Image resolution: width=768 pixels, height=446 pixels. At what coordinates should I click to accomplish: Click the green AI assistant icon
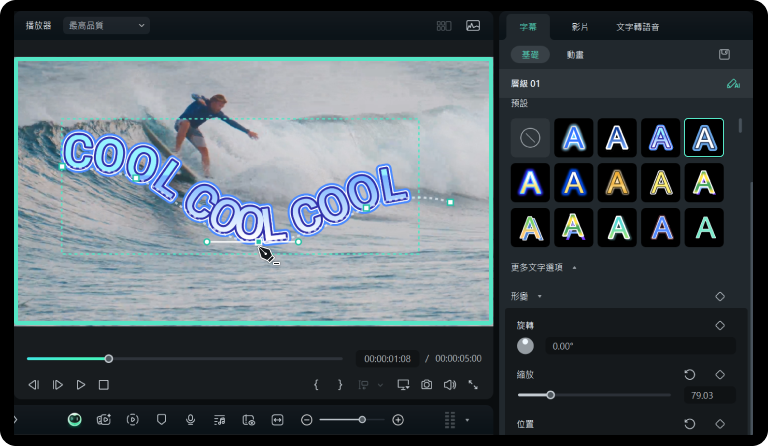tap(74, 420)
